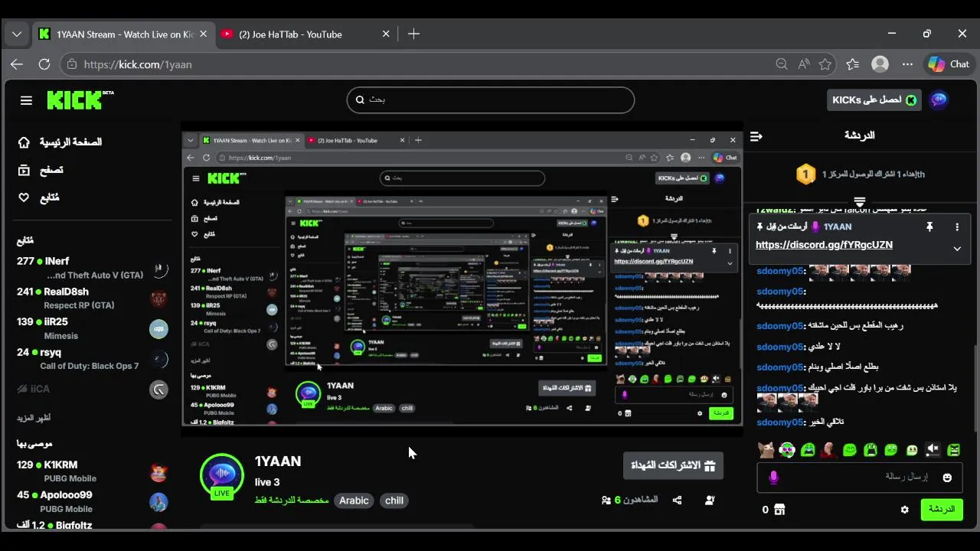
Task: Open the hamburger menu beside the KICK logo
Action: pos(26,100)
